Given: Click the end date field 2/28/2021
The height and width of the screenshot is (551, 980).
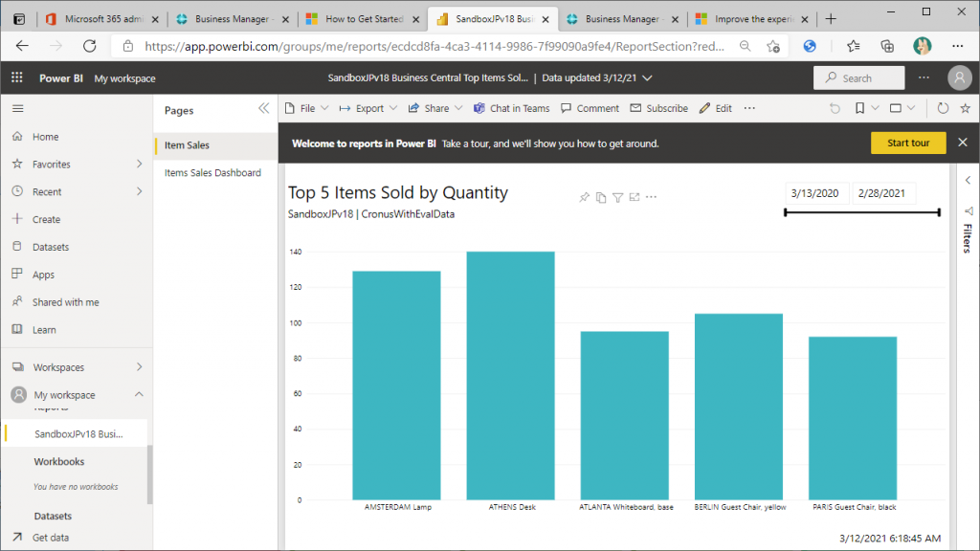Looking at the screenshot, I should point(881,193).
